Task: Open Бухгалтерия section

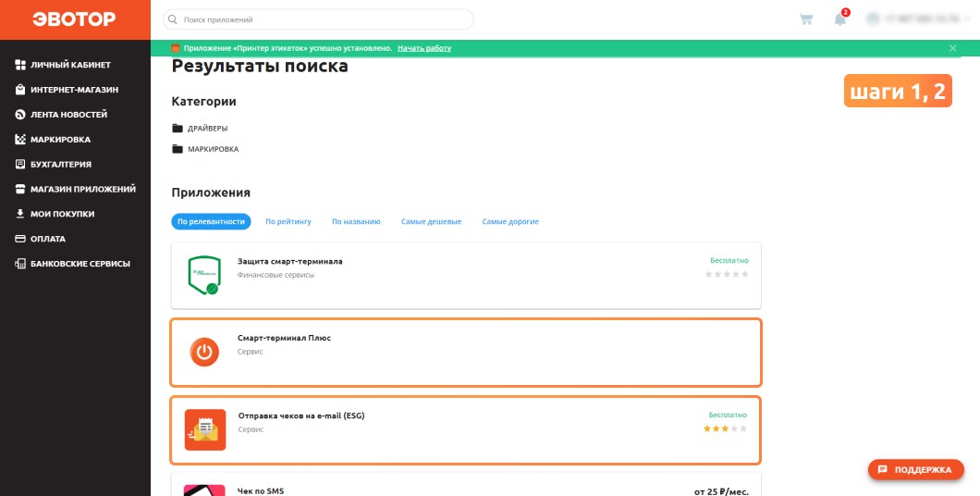Action: point(61,165)
